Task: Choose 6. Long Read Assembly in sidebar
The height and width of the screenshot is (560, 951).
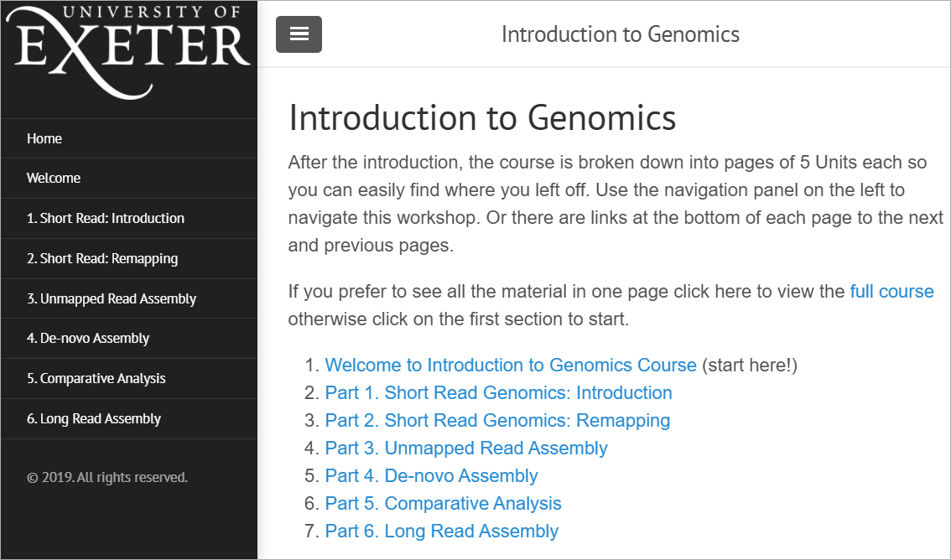Action: tap(94, 418)
